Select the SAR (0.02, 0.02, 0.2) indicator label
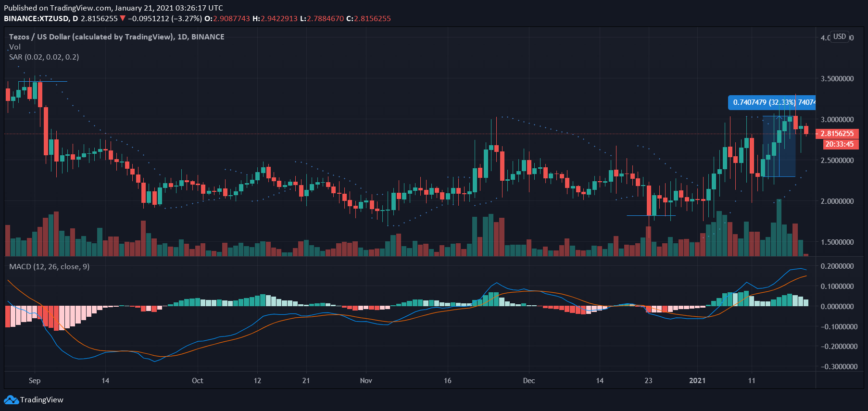Screen dimensions: 868x411 tap(44, 57)
